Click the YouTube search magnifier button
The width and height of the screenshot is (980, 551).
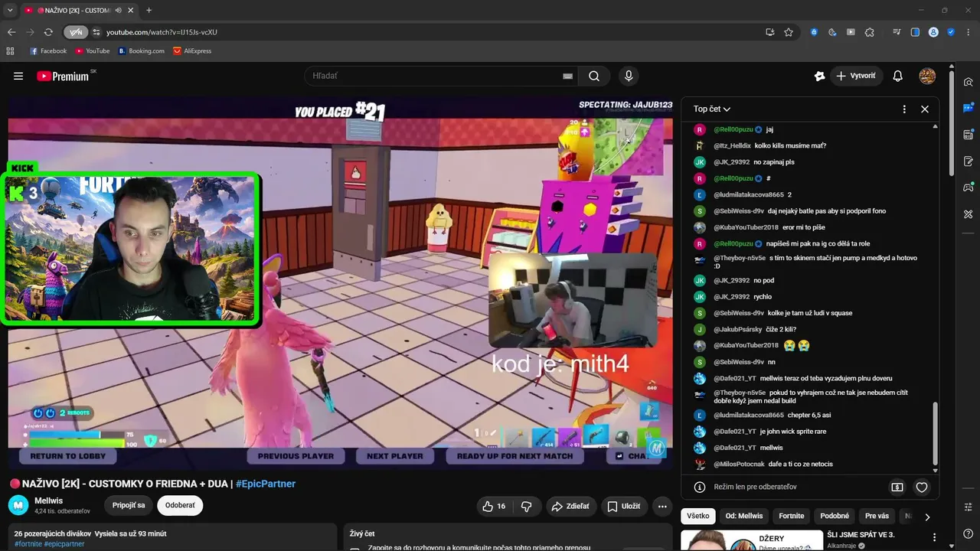click(x=594, y=76)
